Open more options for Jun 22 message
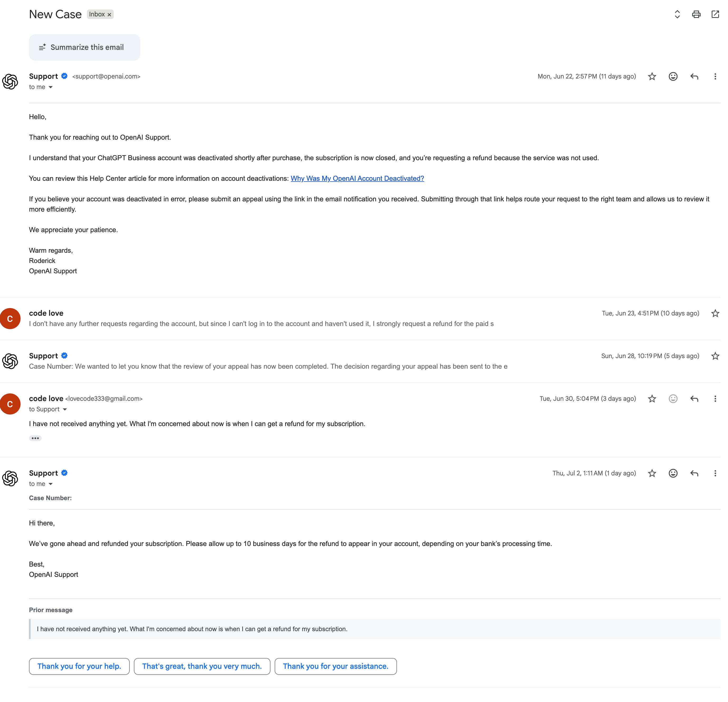Image resolution: width=728 pixels, height=702 pixels. (715, 76)
